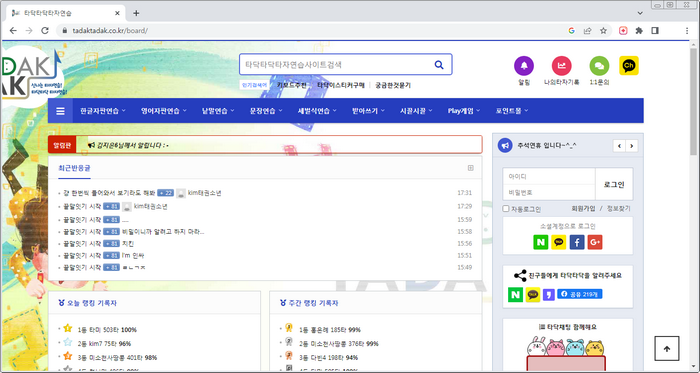
Task: Toggle the 자동로그인 checkbox
Action: click(x=506, y=208)
